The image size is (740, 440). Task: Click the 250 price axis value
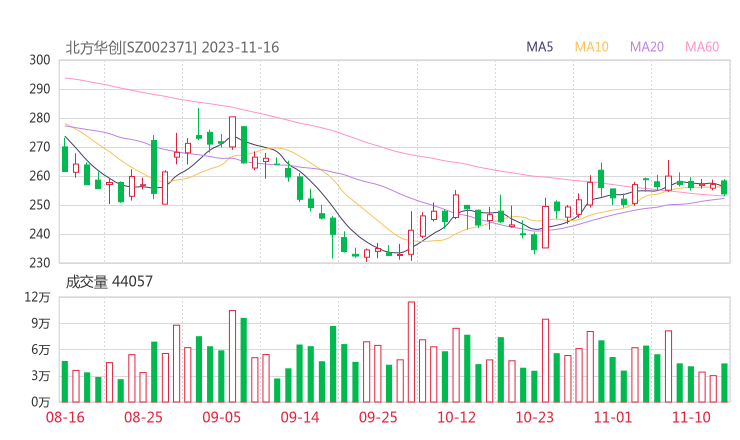pos(40,205)
